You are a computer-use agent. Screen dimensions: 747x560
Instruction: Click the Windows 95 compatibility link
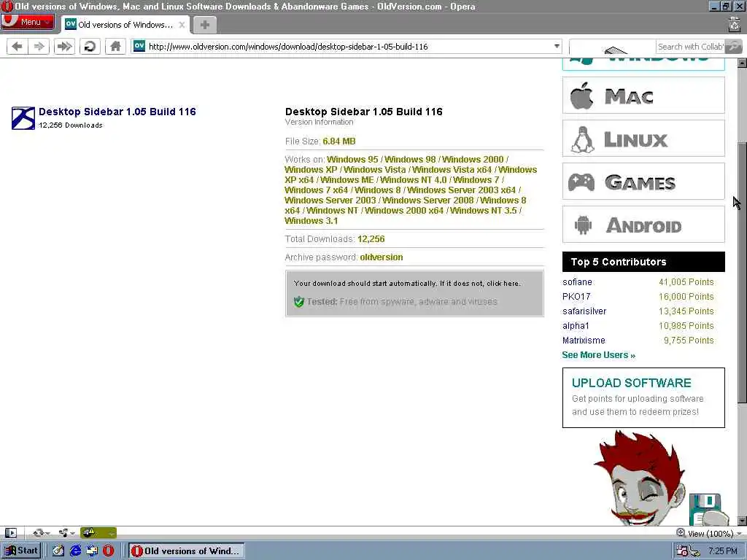click(x=352, y=160)
